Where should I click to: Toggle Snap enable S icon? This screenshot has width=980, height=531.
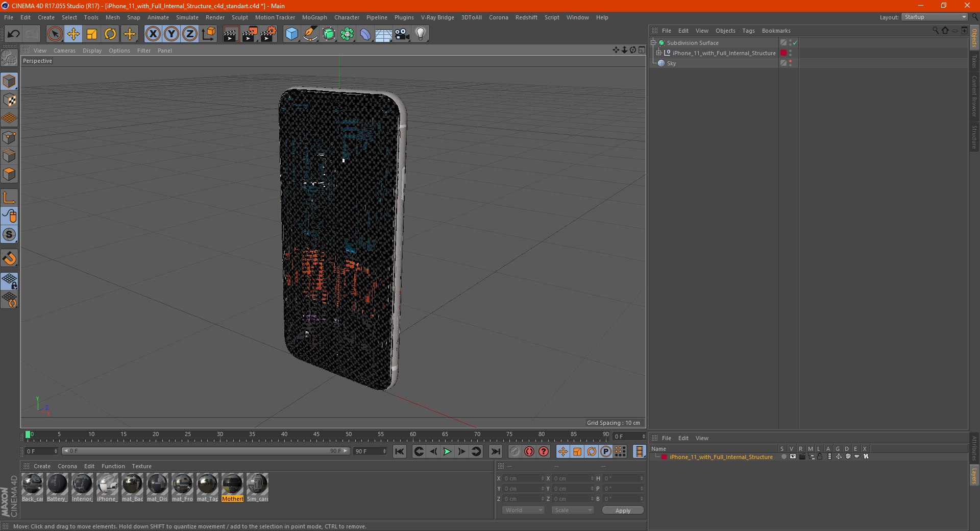coord(9,234)
